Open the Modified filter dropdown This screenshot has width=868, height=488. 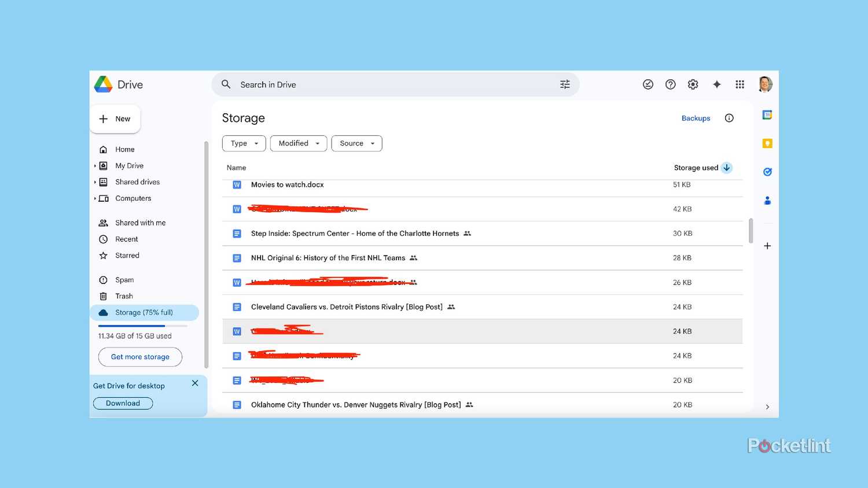[298, 143]
